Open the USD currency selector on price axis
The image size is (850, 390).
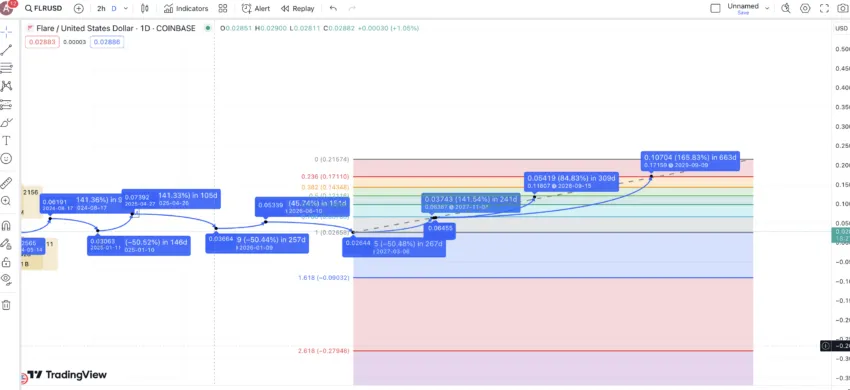841,28
